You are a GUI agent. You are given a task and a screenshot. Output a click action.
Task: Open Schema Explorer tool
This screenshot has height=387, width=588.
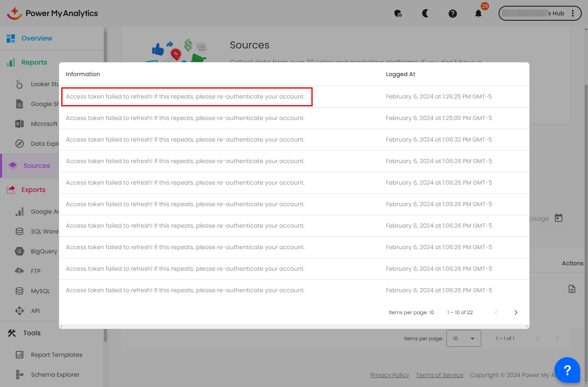(55, 375)
